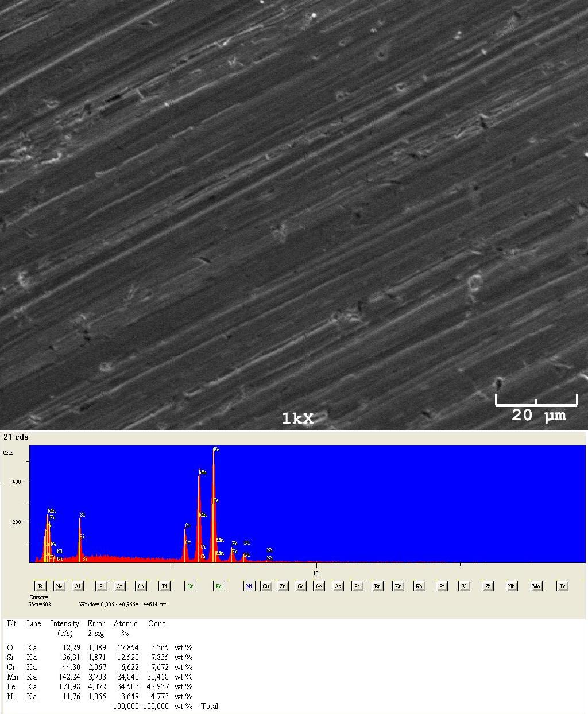
Task: Click the Fe row Conc value 42,937
Action: point(158,686)
